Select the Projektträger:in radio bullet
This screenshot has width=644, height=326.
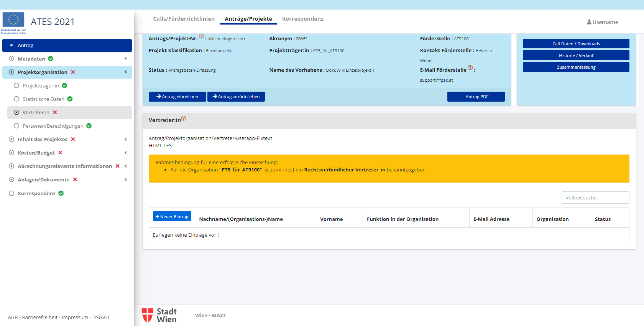pos(16,86)
